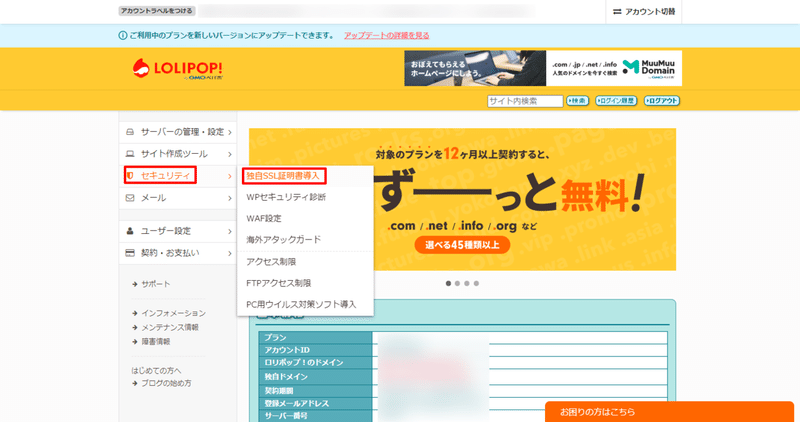
Task: Open サイト作成ツール menu
Action: click(x=178, y=154)
